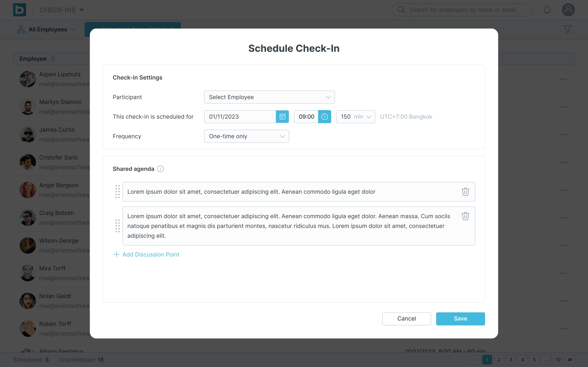Open the user profile avatar

point(568,10)
